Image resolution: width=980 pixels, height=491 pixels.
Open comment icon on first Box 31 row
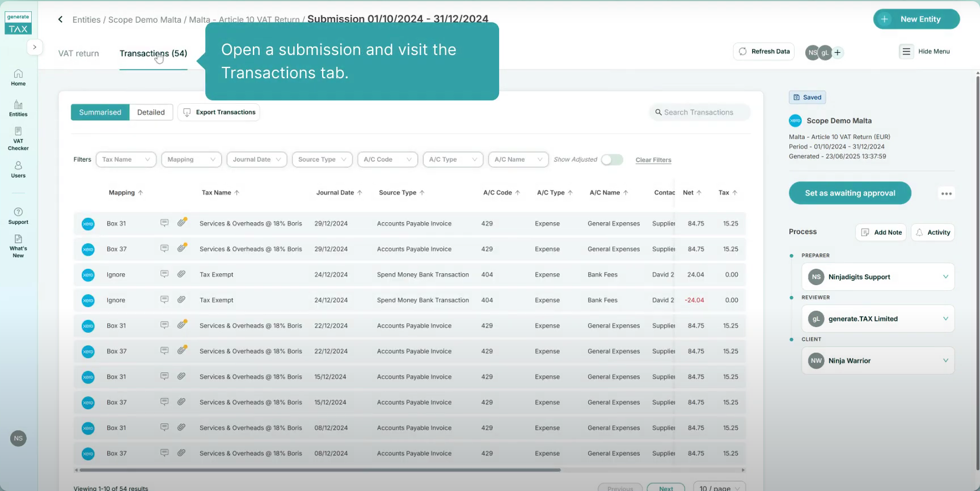tap(164, 223)
